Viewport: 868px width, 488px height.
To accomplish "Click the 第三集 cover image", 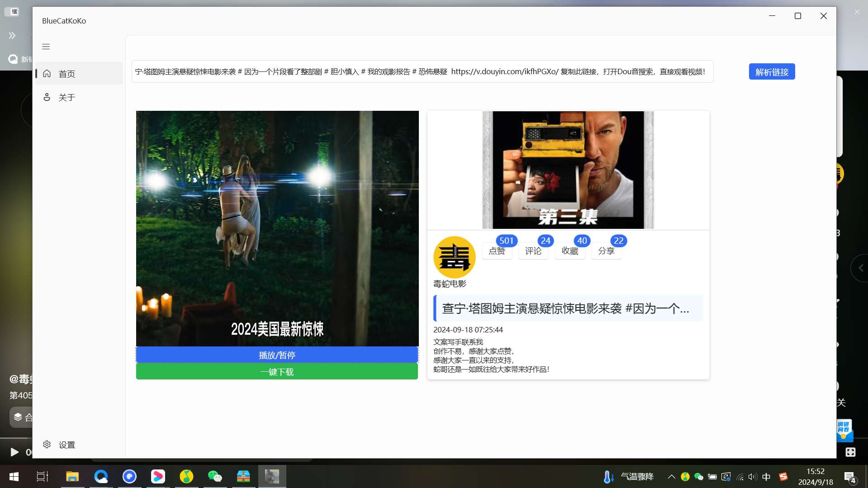I will (568, 170).
